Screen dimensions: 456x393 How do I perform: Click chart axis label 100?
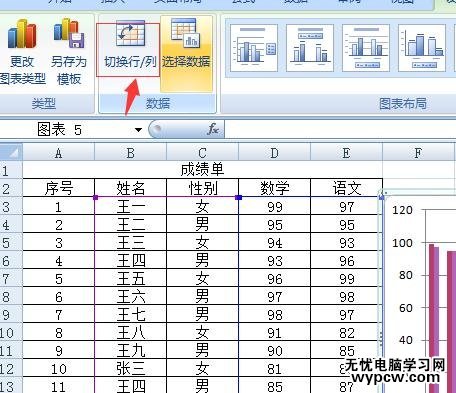(x=402, y=243)
